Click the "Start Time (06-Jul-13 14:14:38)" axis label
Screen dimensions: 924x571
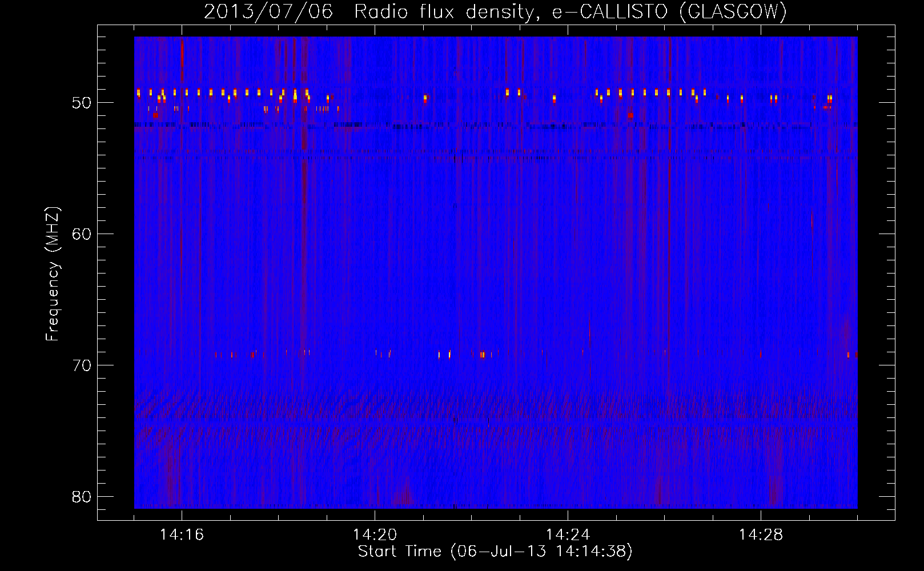tap(495, 552)
